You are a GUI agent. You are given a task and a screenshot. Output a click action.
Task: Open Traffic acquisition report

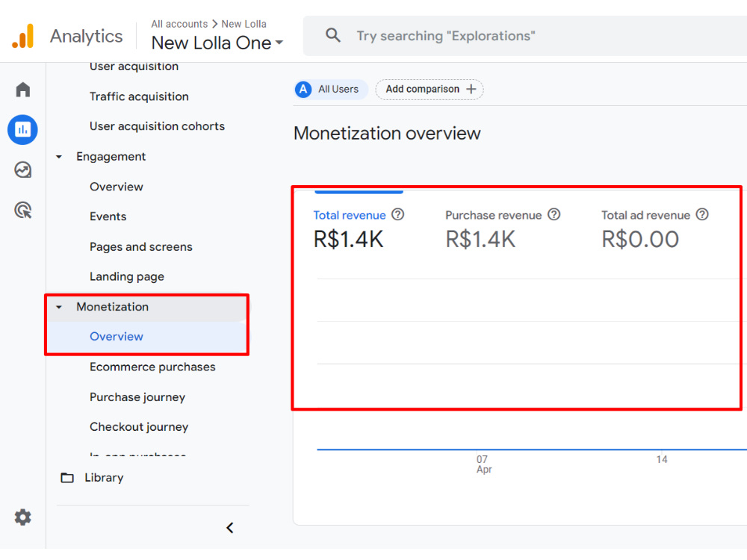(x=139, y=96)
